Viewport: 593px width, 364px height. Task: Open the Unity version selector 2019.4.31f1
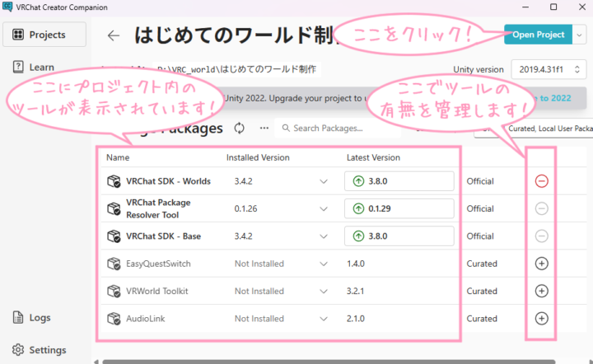click(549, 69)
